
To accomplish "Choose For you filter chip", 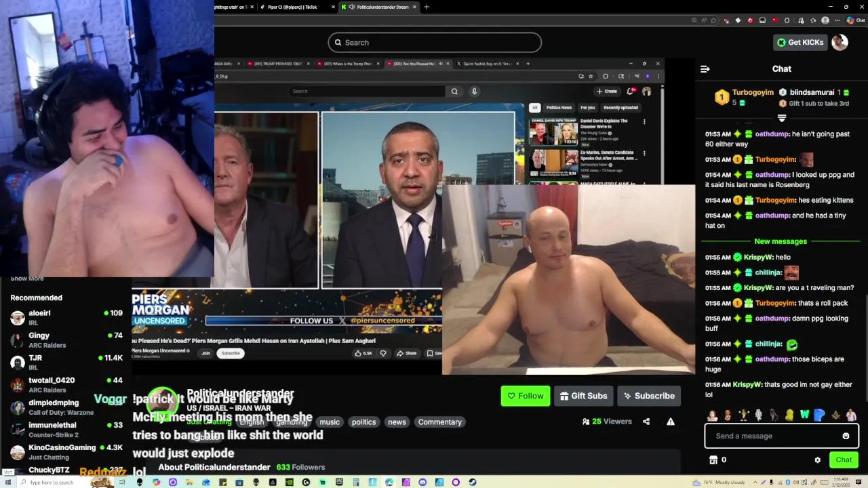I will (x=587, y=107).
